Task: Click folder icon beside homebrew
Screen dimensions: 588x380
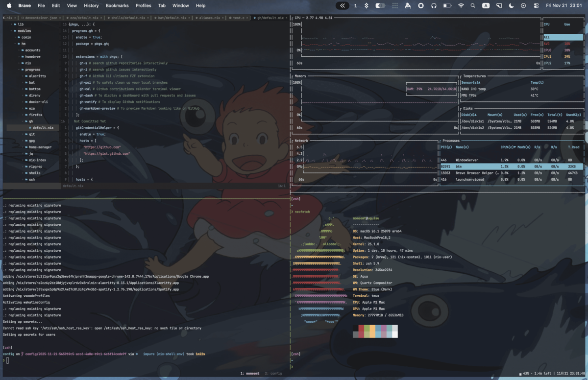Action: pyautogui.click(x=23, y=56)
